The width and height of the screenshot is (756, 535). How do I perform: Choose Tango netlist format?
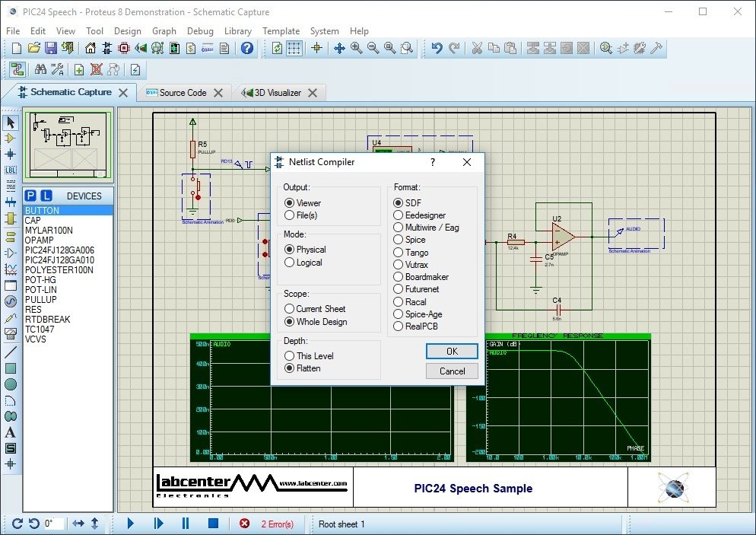click(399, 253)
